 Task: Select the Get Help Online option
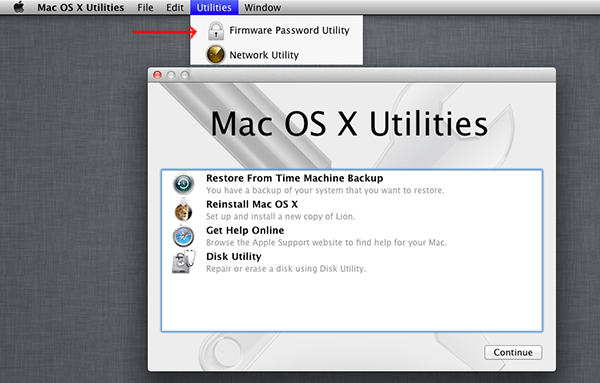352,236
